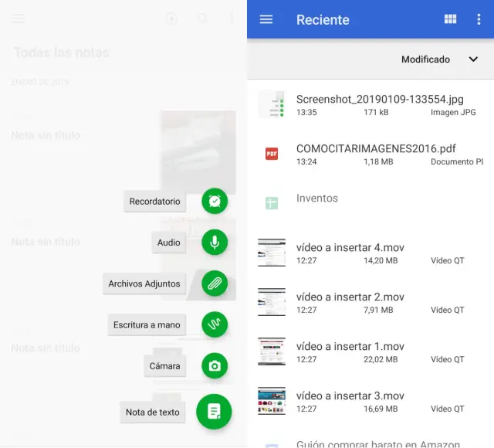Expand the Modificado sort chevron
This screenshot has width=494, height=448.
pyautogui.click(x=473, y=59)
